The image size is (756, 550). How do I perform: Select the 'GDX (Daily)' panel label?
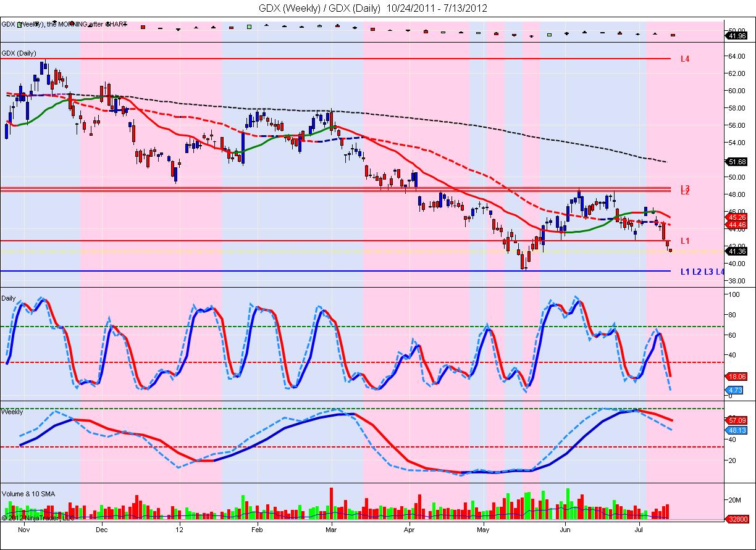pos(19,53)
